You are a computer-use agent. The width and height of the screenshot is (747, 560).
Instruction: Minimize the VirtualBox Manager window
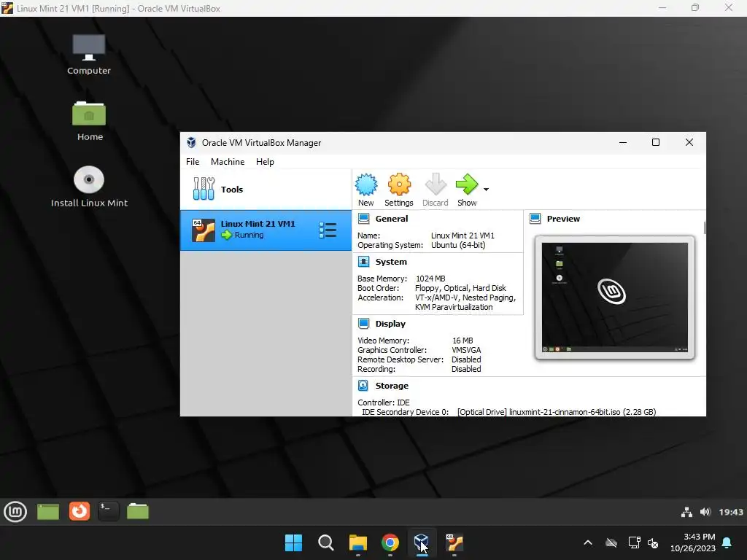(623, 142)
